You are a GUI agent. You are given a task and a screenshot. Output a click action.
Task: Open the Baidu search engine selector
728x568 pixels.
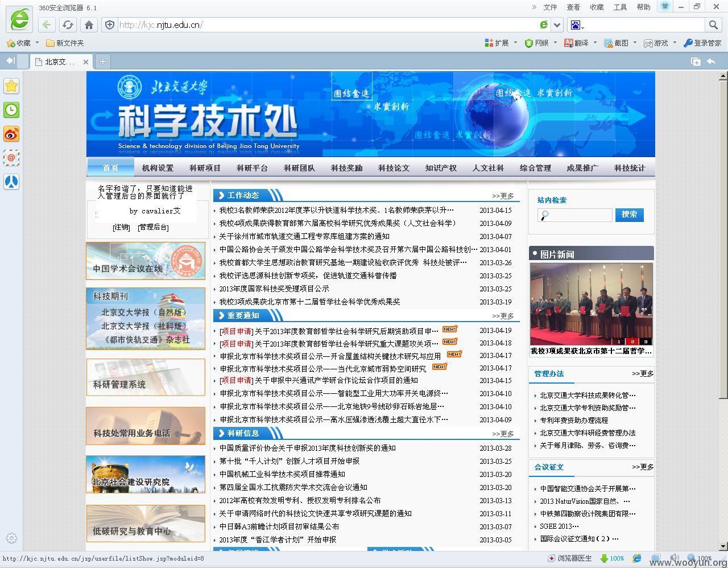577,25
